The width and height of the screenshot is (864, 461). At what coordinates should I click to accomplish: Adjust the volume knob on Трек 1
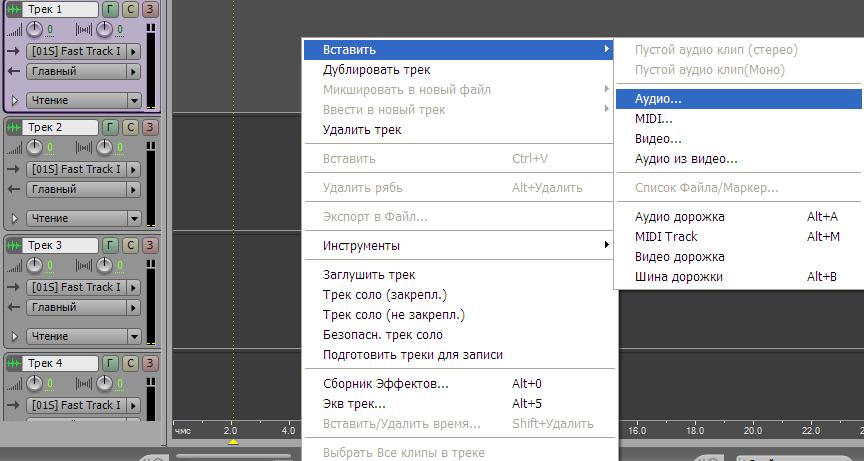coord(34,29)
